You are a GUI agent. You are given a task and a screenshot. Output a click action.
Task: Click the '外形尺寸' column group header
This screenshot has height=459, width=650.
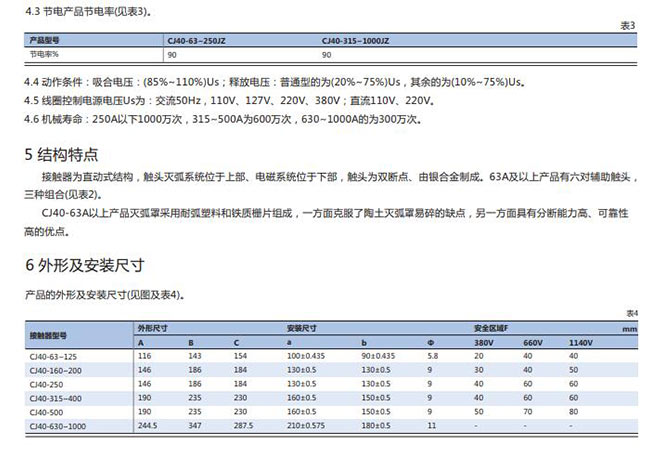(x=153, y=328)
